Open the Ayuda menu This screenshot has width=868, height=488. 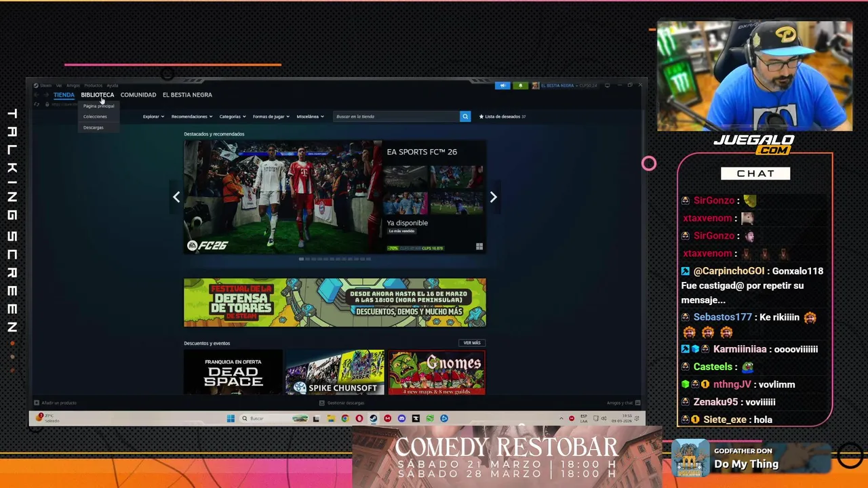pos(113,85)
